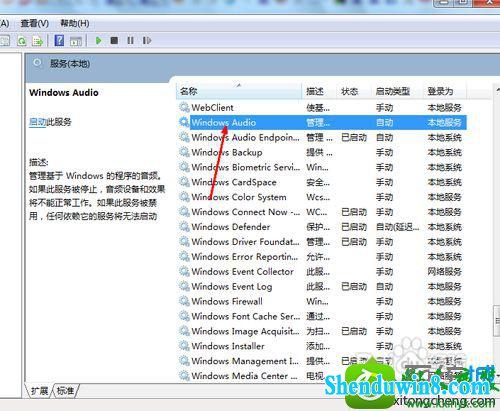Image resolution: width=500 pixels, height=411 pixels.
Task: Click the gear icon beside WebClient
Action: (184, 107)
